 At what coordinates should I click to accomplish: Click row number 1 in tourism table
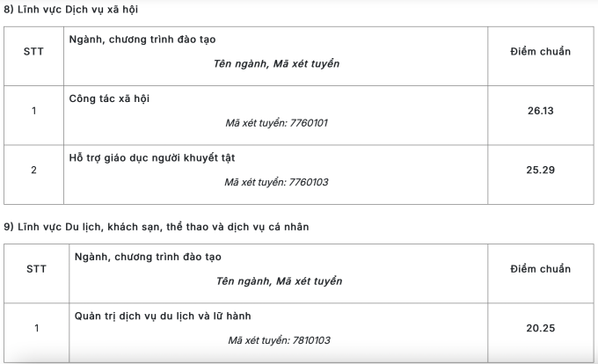click(36, 328)
